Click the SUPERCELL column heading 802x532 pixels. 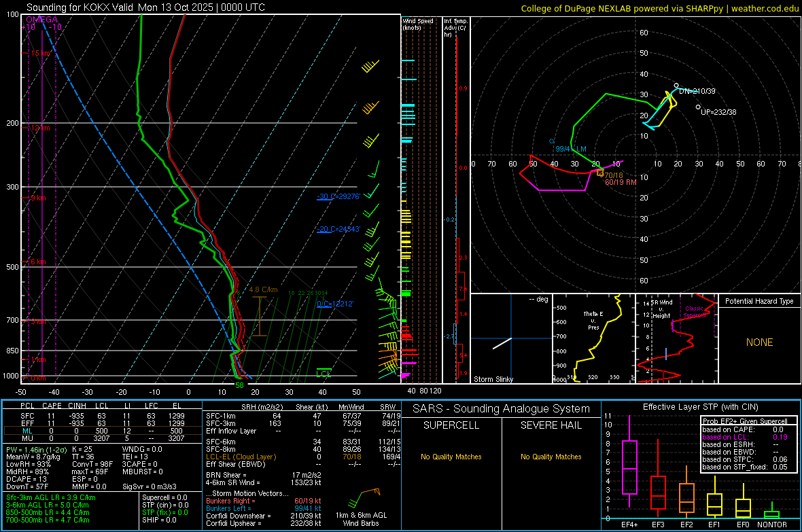tap(451, 425)
